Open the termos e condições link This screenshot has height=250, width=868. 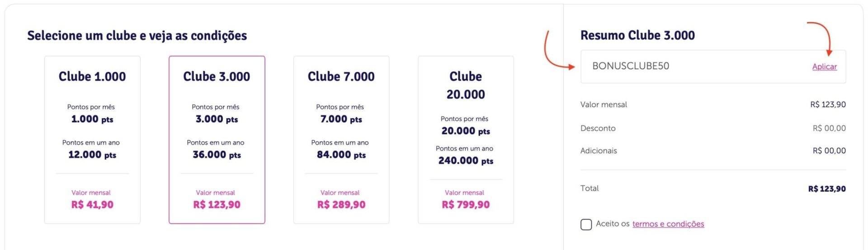[x=668, y=224]
